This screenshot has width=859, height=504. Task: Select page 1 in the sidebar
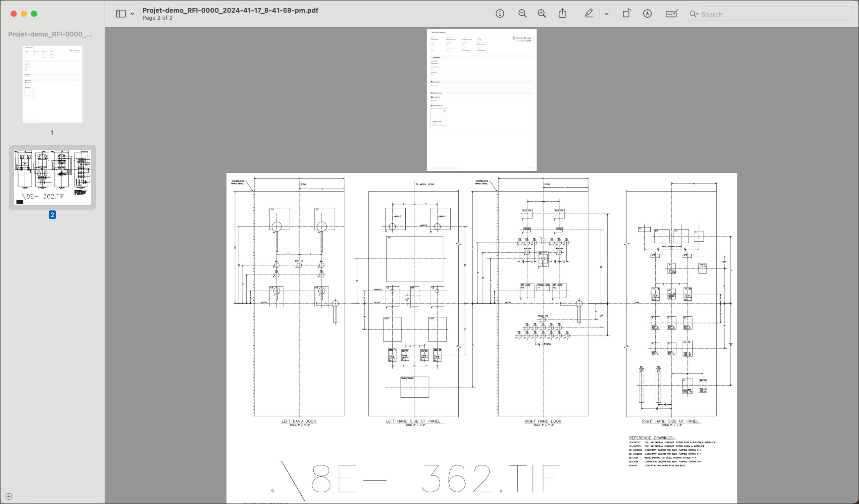(x=52, y=84)
